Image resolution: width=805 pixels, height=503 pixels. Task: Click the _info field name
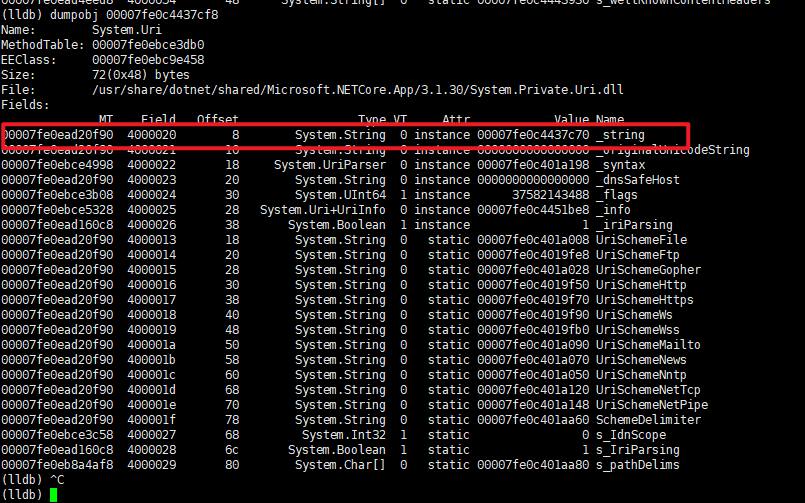tap(613, 210)
